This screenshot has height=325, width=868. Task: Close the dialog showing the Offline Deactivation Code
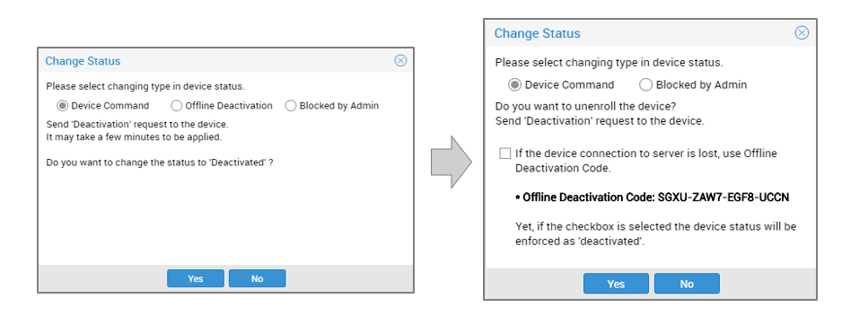pyautogui.click(x=801, y=33)
